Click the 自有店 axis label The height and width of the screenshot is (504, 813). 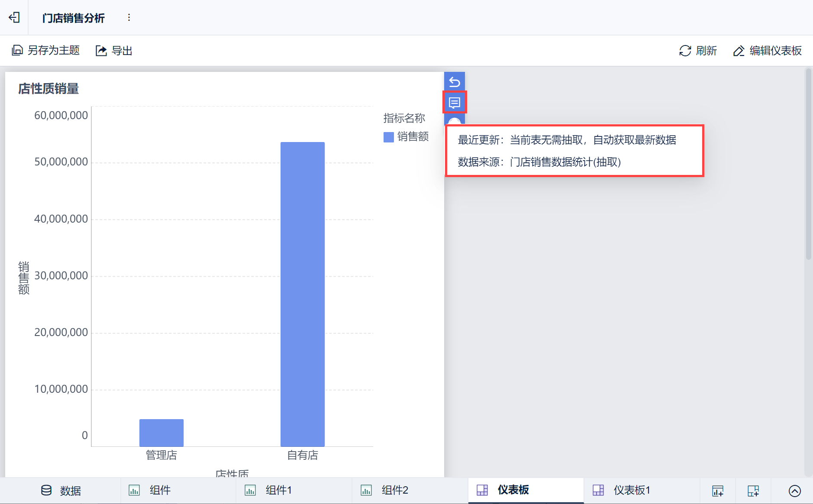[x=303, y=455]
